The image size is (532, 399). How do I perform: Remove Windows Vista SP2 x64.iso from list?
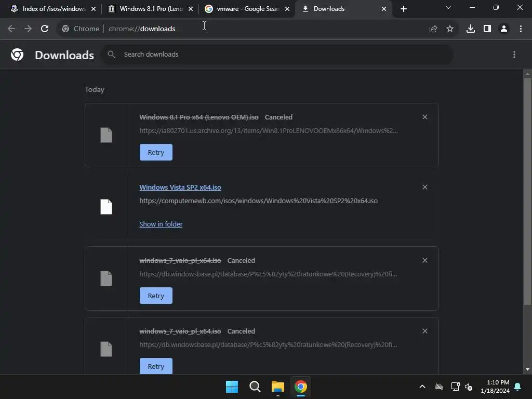pyautogui.click(x=425, y=187)
